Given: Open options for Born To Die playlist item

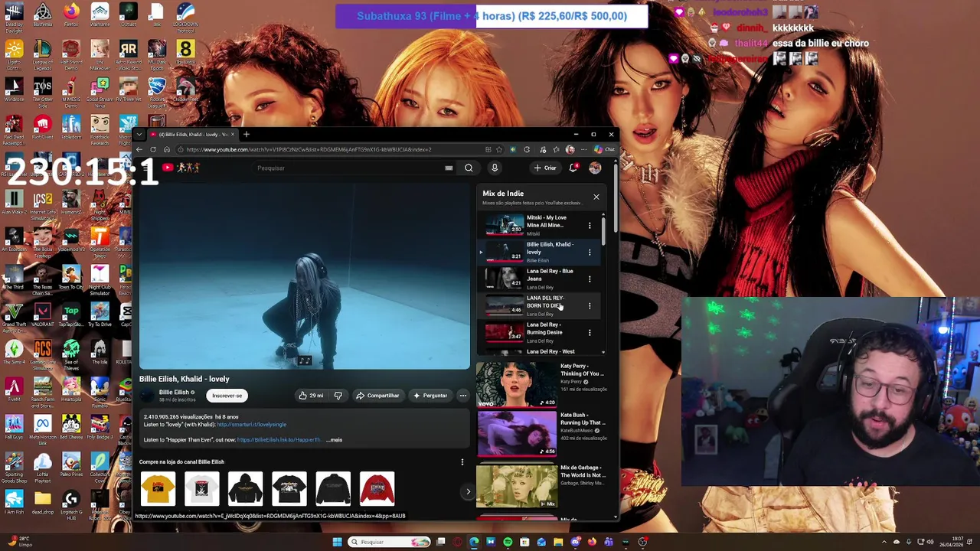Looking at the screenshot, I should [x=590, y=305].
